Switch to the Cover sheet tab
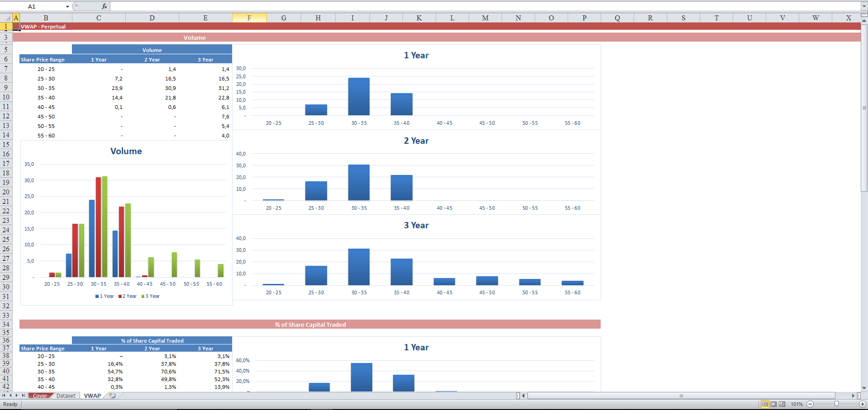This screenshot has width=868, height=410. (x=40, y=396)
